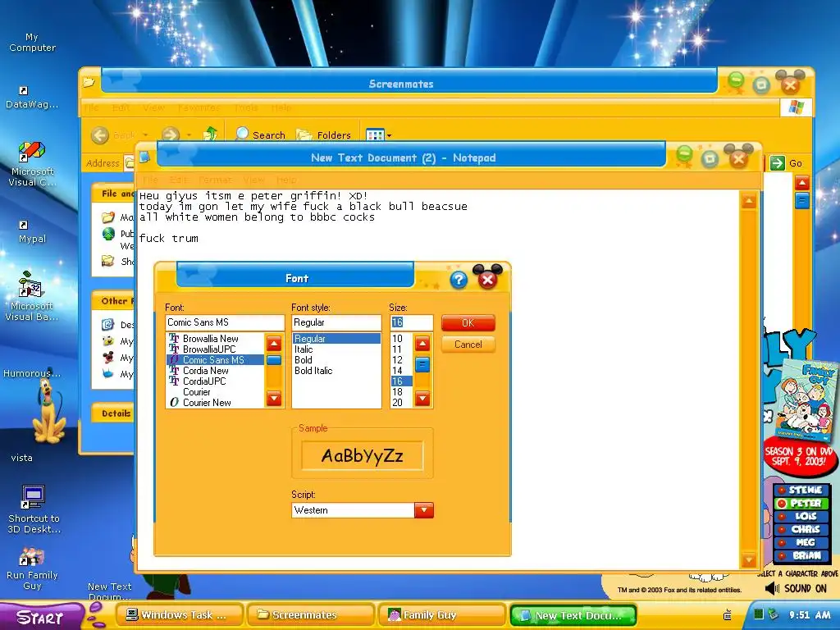This screenshot has width=840, height=630.
Task: Open Microsoft Visual Basic desktop icon
Action: pos(32,296)
